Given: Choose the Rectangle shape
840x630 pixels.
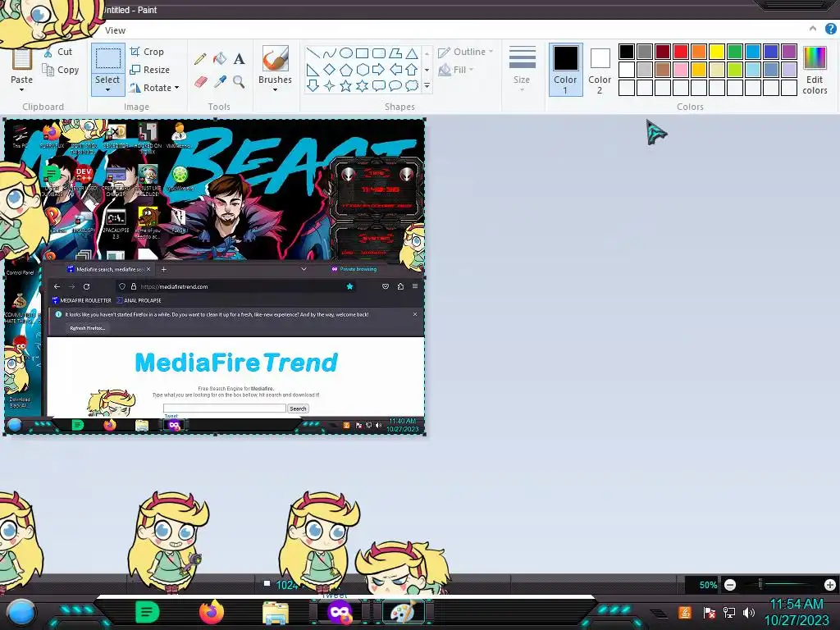Looking at the screenshot, I should [x=362, y=53].
